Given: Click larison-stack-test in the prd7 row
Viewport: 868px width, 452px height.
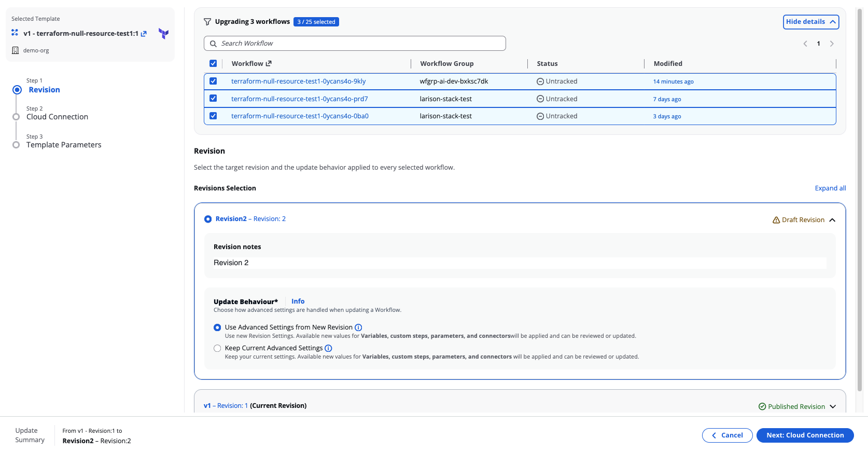Looking at the screenshot, I should pos(445,99).
